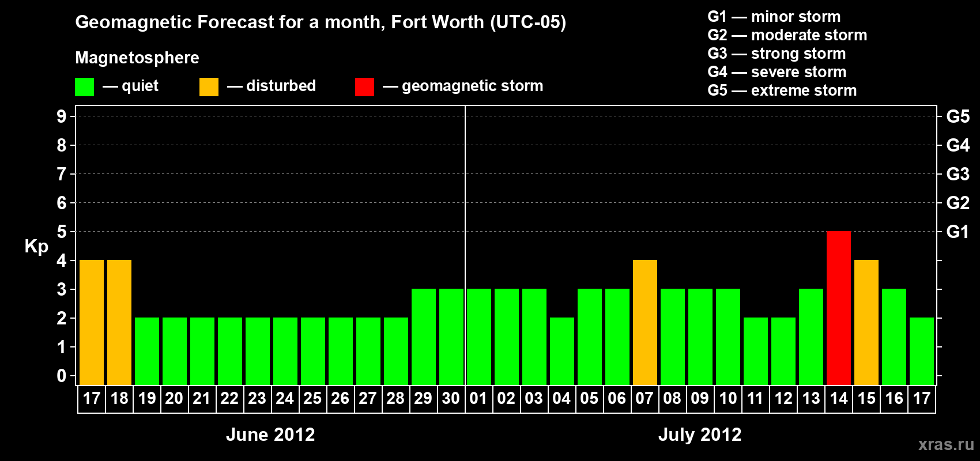Click the red geomagnetic storm legend swatch
The height and width of the screenshot is (461, 980).
pyautogui.click(x=364, y=87)
